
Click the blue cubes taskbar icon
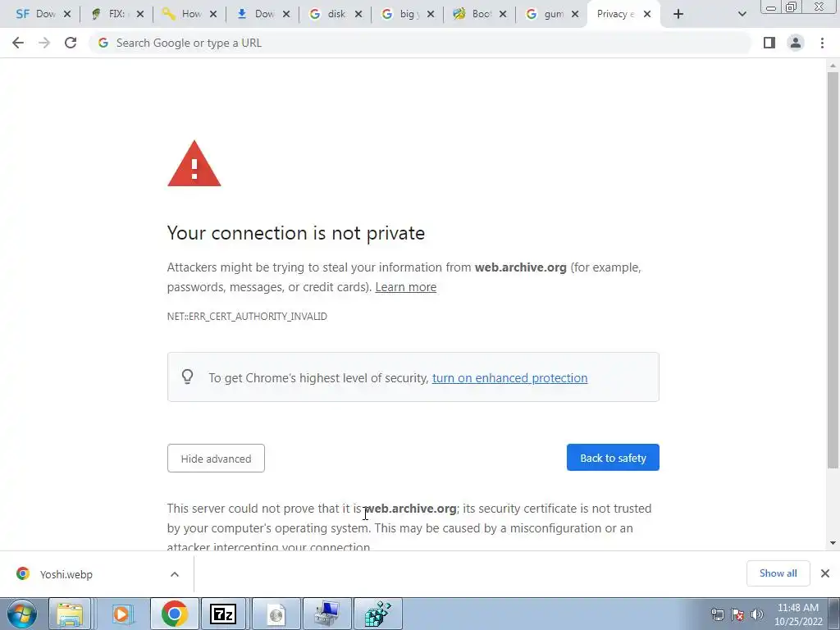378,614
